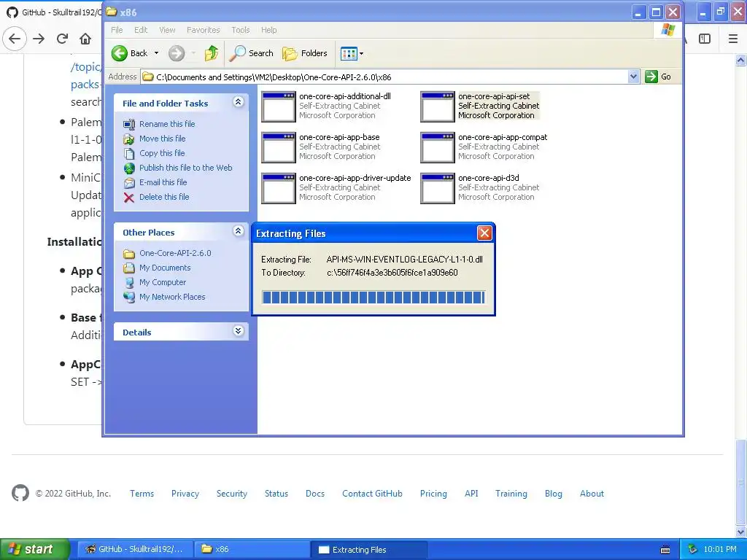Click the browser back arrow
The width and height of the screenshot is (747, 560).
pyautogui.click(x=15, y=39)
